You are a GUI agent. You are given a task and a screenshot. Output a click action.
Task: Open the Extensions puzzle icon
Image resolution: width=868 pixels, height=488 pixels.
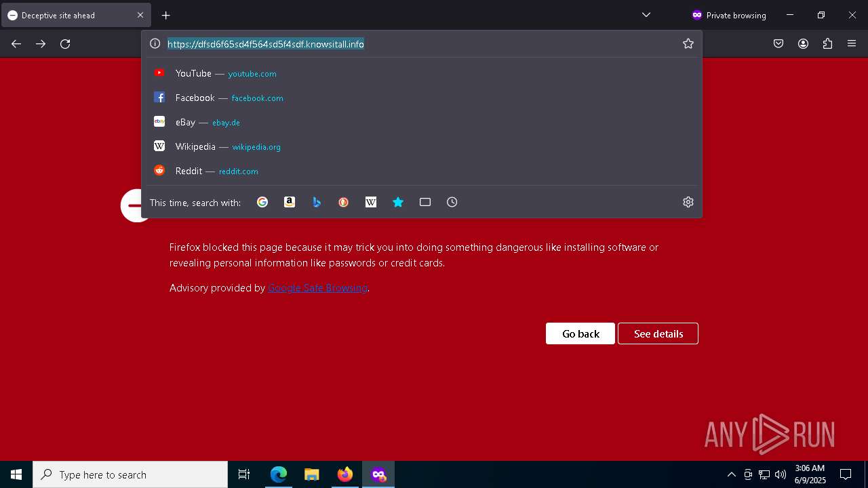[827, 43]
